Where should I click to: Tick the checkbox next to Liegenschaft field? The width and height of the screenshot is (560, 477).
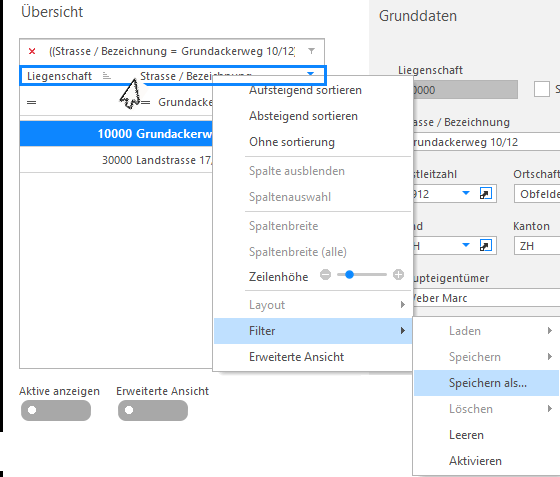[x=541, y=89]
